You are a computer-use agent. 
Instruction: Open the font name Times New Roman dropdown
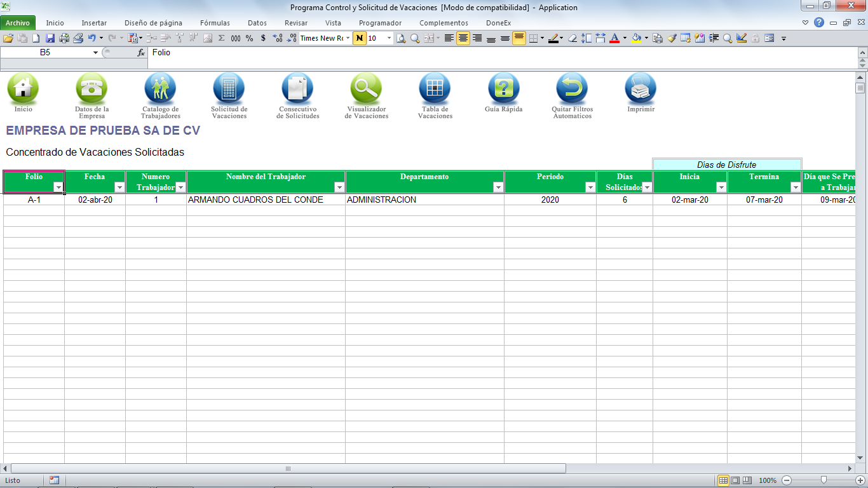point(348,38)
